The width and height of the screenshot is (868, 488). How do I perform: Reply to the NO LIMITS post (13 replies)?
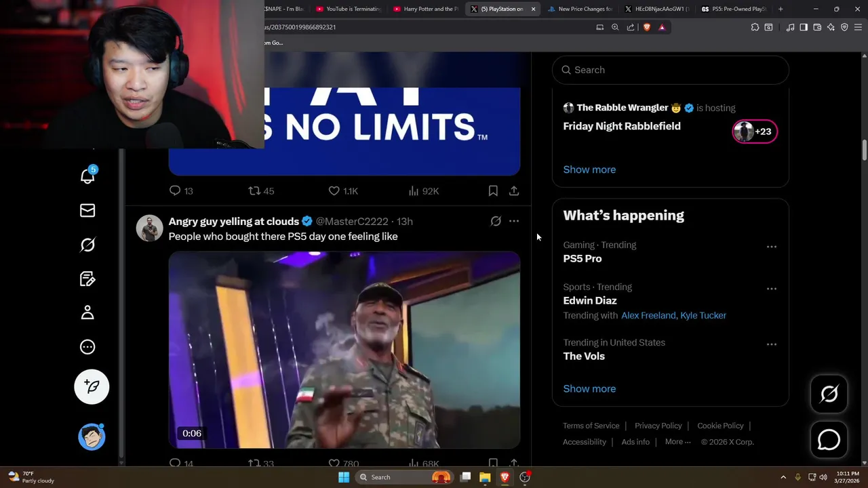[x=181, y=191]
